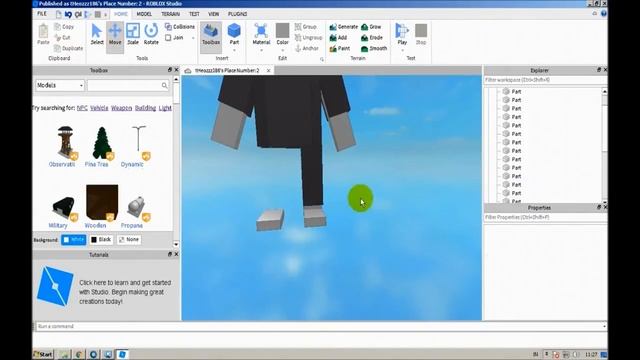640x360 pixels.
Task: Toggle Collisions option
Action: coord(180,27)
